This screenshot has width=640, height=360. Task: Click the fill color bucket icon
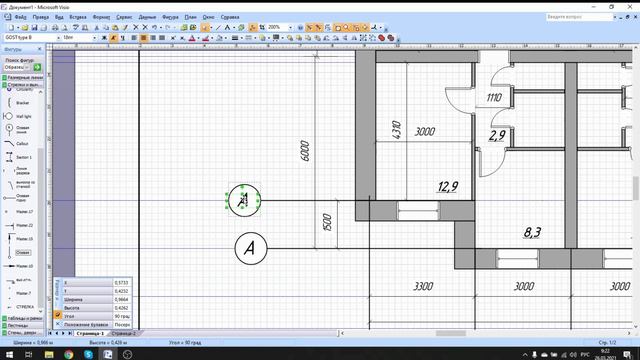(x=219, y=38)
